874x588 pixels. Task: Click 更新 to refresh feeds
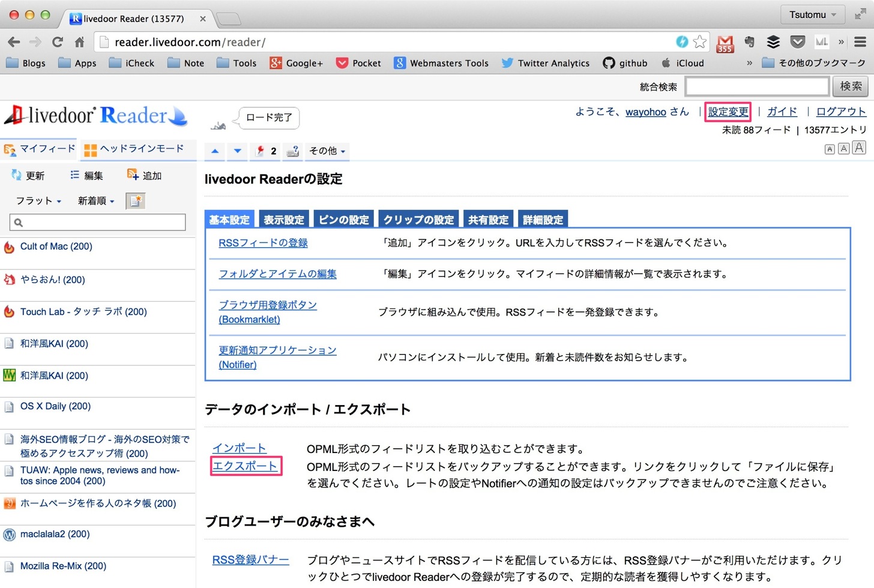(28, 175)
